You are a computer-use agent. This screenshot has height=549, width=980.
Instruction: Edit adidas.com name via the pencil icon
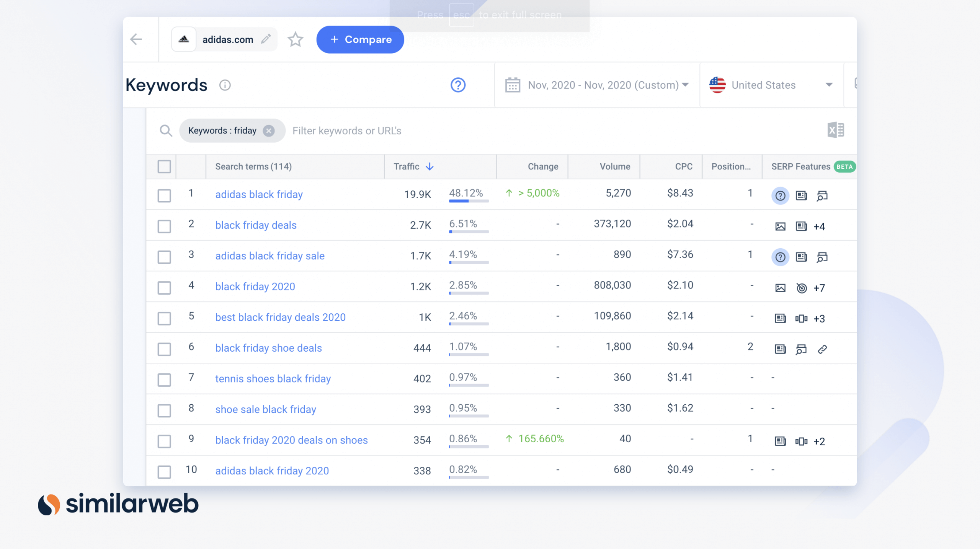click(x=267, y=39)
